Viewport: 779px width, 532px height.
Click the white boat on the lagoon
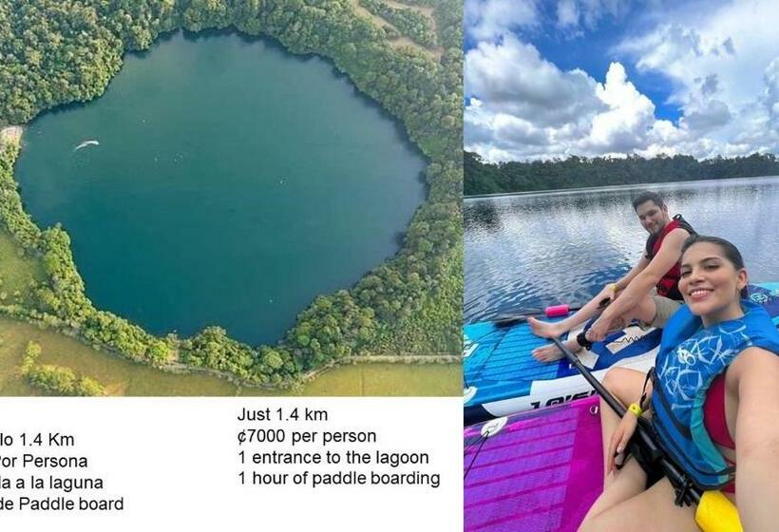[86, 145]
